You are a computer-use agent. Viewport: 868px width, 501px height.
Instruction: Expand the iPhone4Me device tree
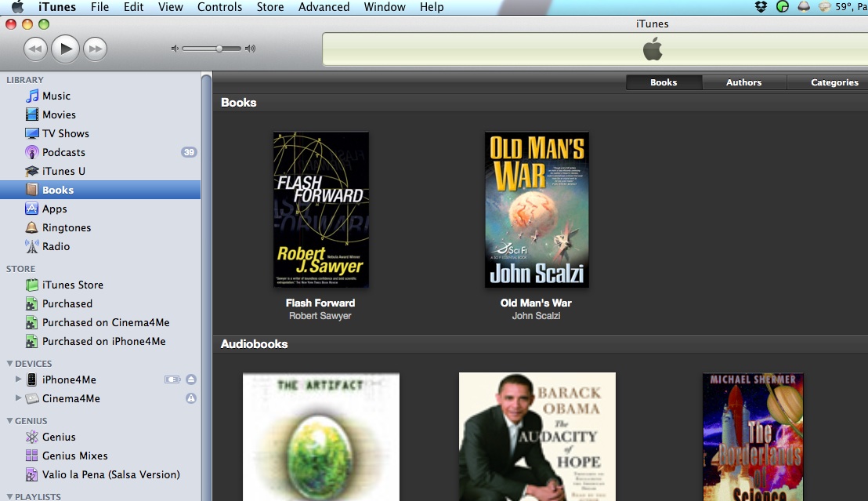pyautogui.click(x=18, y=379)
